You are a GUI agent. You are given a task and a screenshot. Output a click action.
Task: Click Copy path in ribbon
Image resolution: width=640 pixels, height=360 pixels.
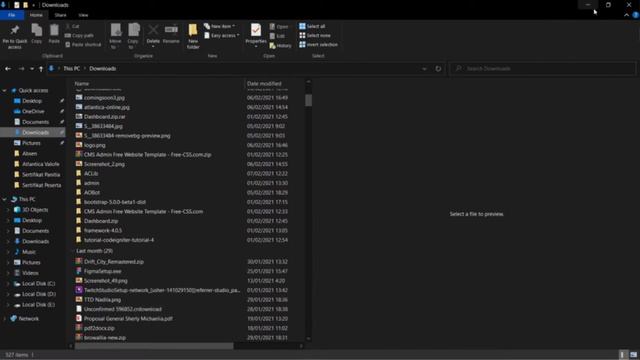coord(79,36)
